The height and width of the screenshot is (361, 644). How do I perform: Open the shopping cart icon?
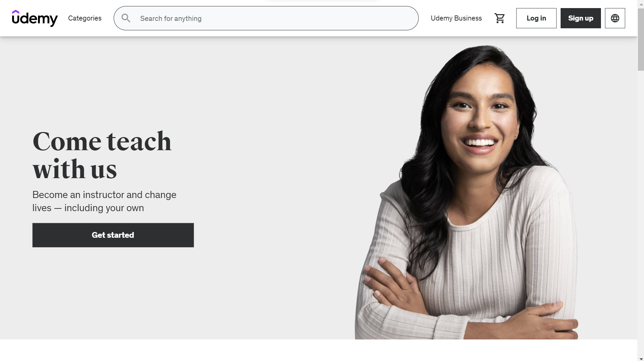499,18
